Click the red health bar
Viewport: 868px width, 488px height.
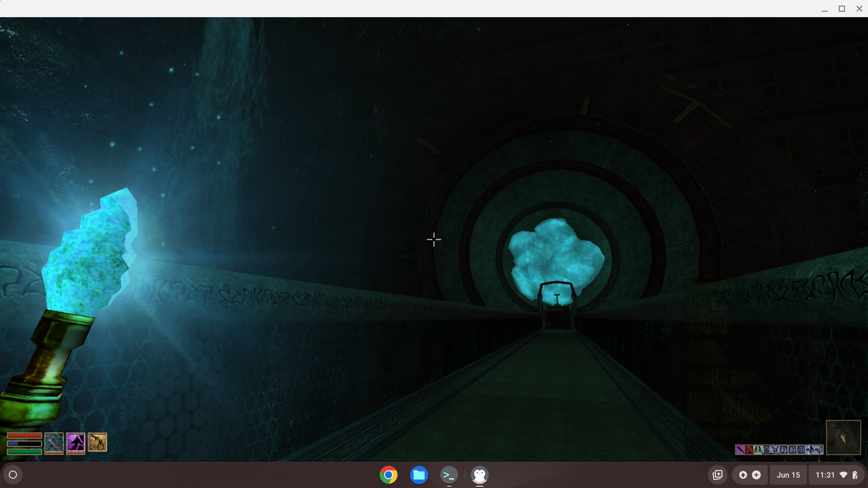24,436
